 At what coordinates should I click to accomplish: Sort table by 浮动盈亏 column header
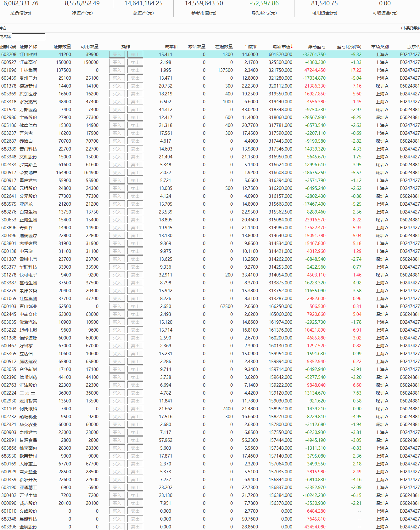[x=316, y=47]
